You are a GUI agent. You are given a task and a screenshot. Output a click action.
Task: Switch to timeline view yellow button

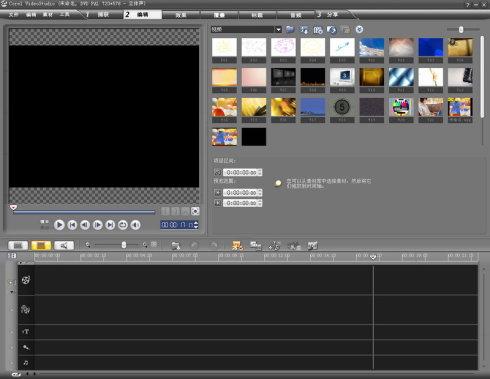[x=41, y=246]
